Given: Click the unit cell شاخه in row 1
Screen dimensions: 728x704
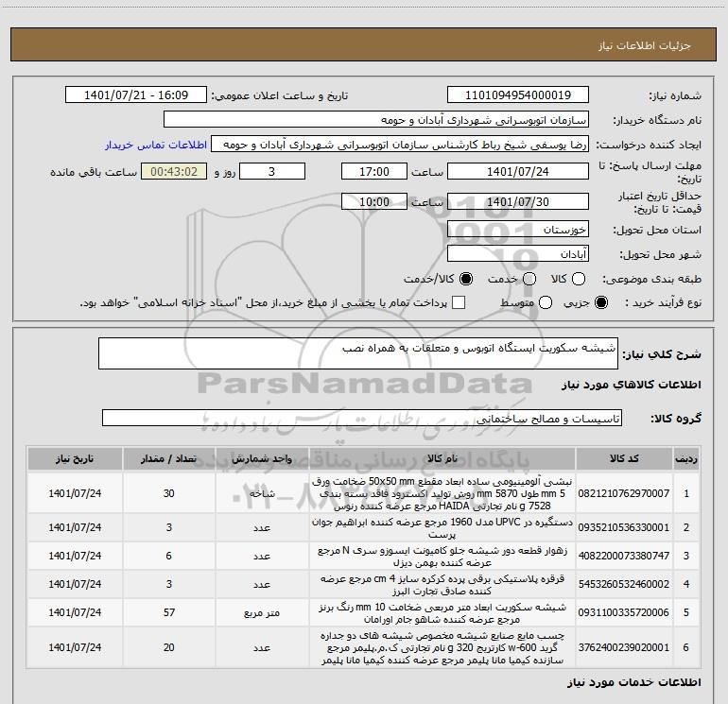Looking at the screenshot, I should [262, 493].
